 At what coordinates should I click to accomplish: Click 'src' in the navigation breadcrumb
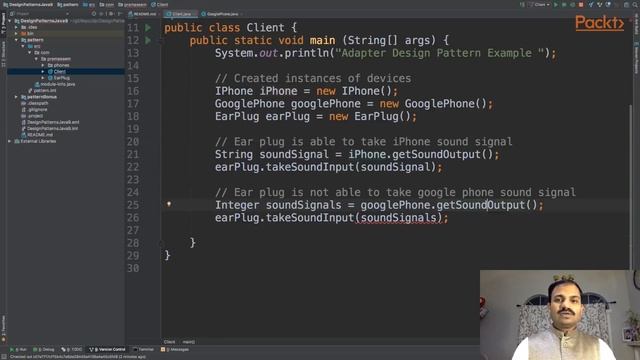point(89,5)
